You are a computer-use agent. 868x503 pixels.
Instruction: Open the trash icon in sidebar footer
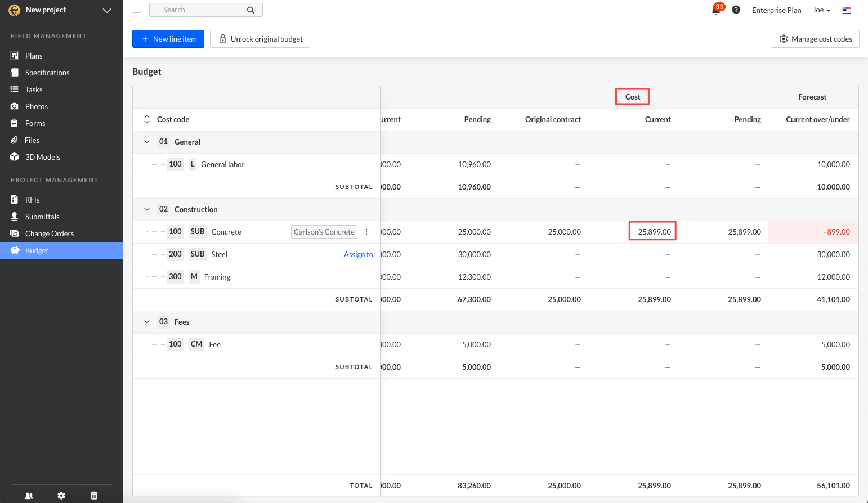pos(94,496)
